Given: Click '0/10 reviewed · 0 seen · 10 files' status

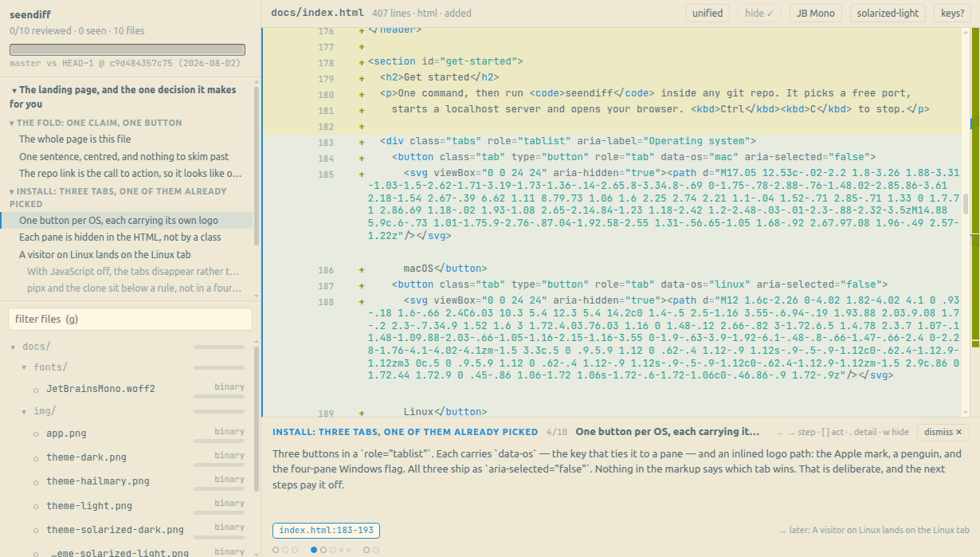Looking at the screenshot, I should [77, 31].
